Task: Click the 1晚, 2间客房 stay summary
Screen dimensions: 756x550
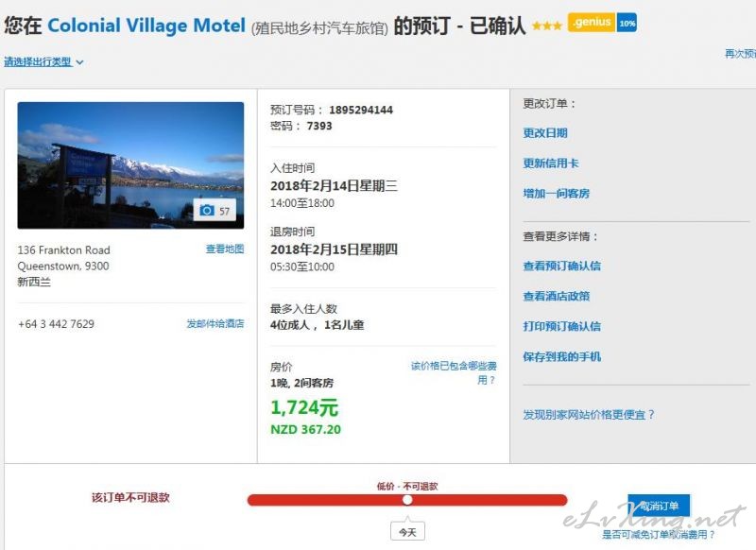Action: click(301, 384)
